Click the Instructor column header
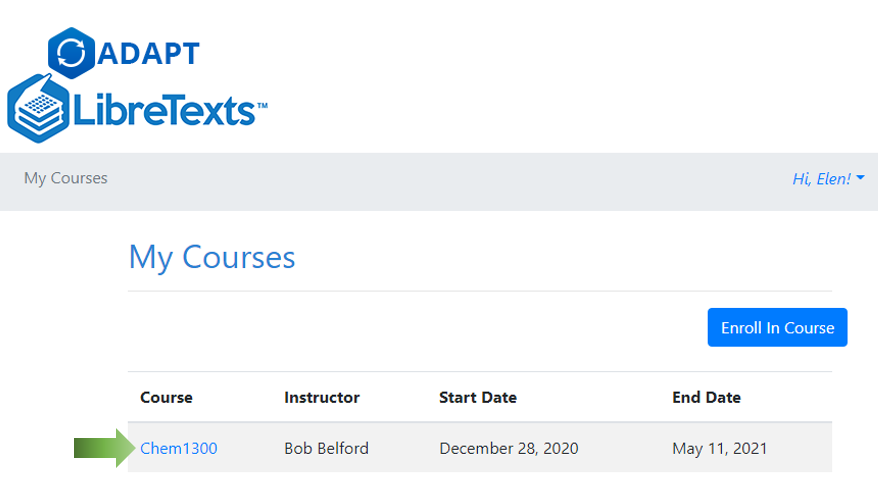878x491 pixels. pos(321,397)
